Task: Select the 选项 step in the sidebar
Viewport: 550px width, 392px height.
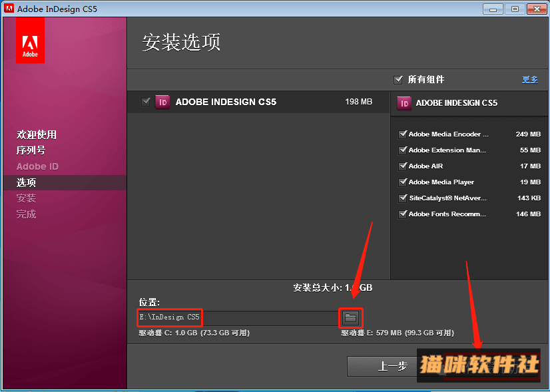Action: (65, 182)
